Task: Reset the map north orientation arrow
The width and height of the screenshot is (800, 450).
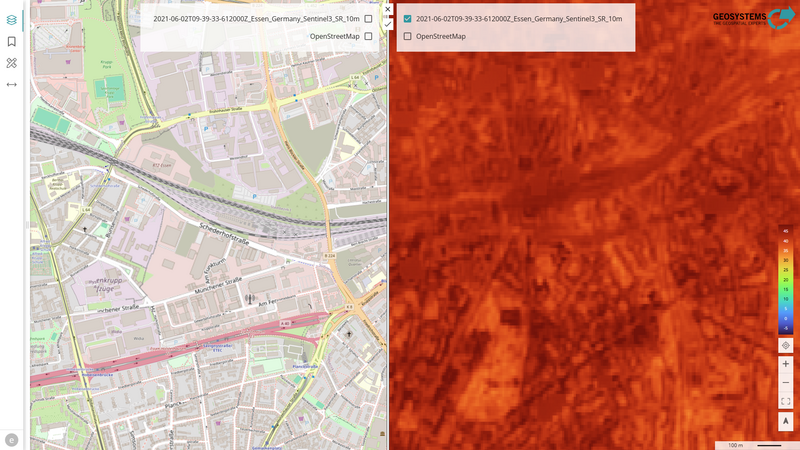Action: tap(786, 422)
